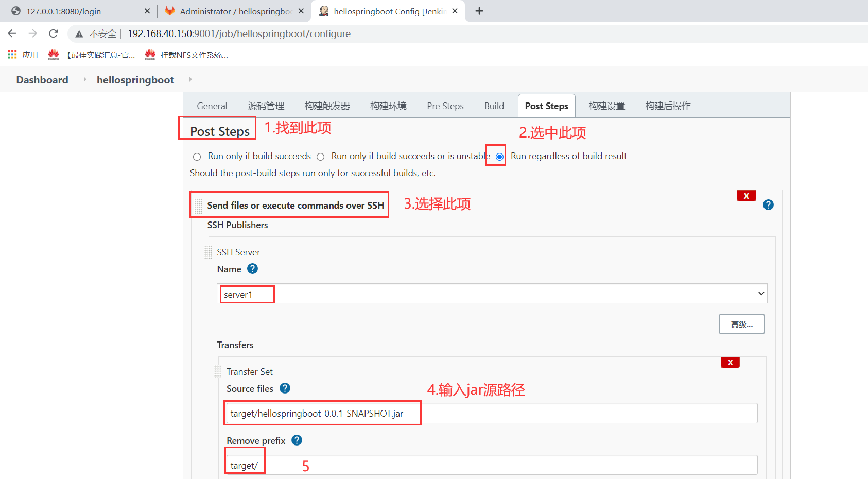Close the Administrator / hellospringboot tab

point(301,11)
